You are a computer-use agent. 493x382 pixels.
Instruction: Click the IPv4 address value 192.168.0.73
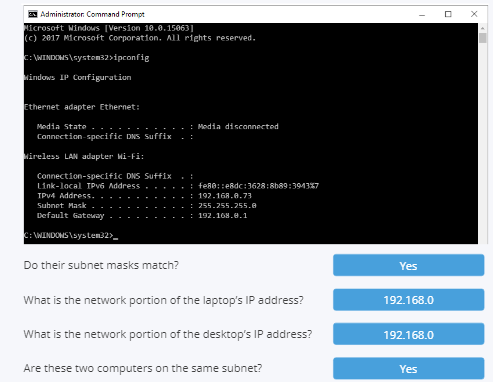click(225, 196)
